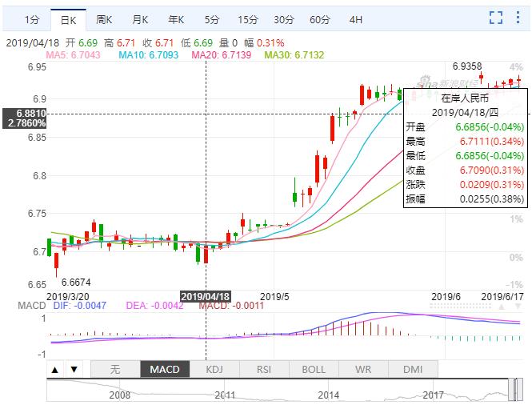Enable the KDJ indicator

pyautogui.click(x=214, y=369)
